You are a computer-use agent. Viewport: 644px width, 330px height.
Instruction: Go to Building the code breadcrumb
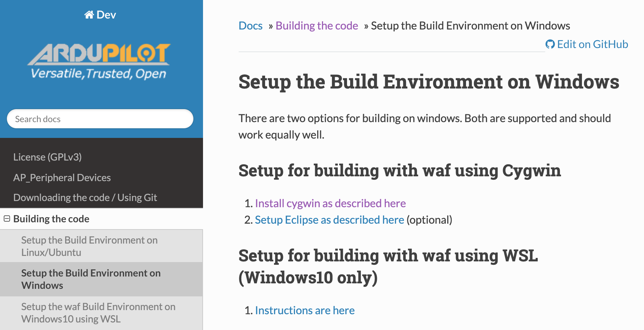pos(317,26)
